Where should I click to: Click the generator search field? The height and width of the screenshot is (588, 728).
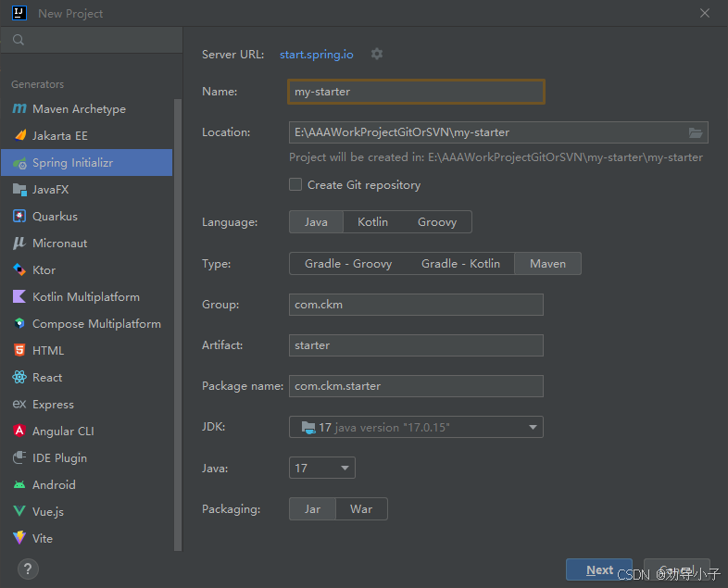tap(92, 40)
